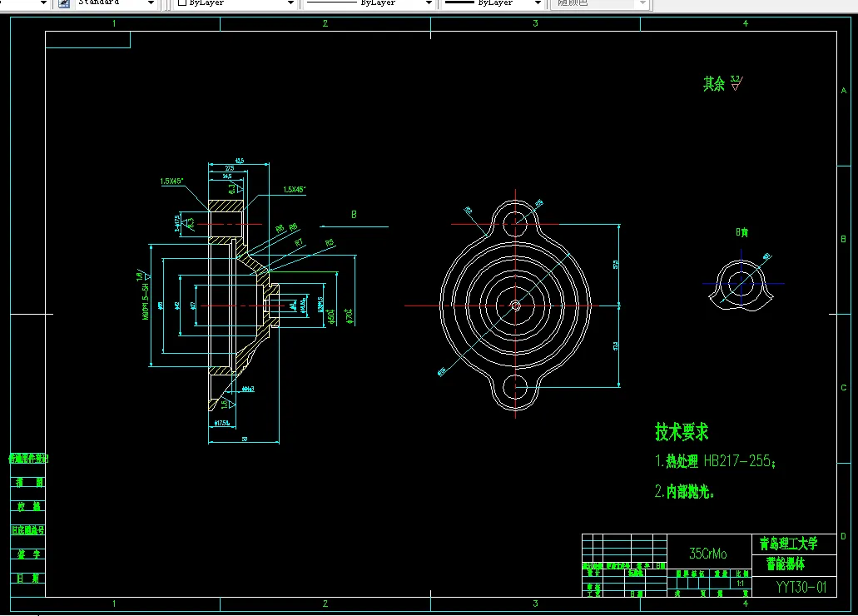Select the sectioned side view of the part
The image size is (858, 616).
(244, 305)
